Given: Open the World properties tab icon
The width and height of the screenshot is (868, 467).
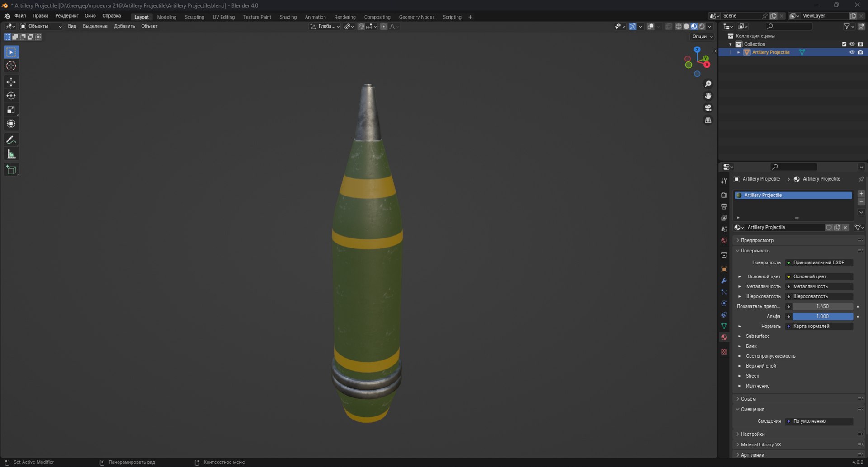Looking at the screenshot, I should coord(724,241).
